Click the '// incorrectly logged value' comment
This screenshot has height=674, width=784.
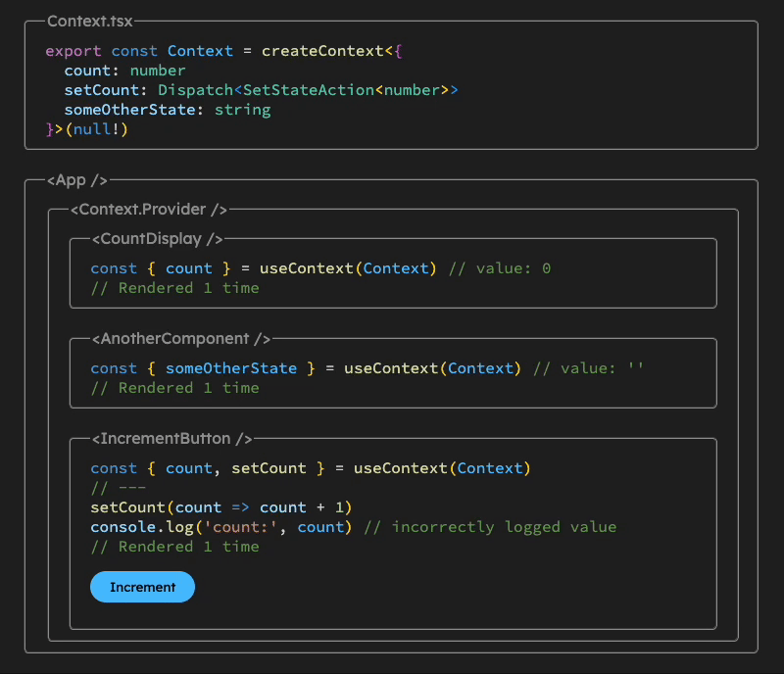click(491, 527)
